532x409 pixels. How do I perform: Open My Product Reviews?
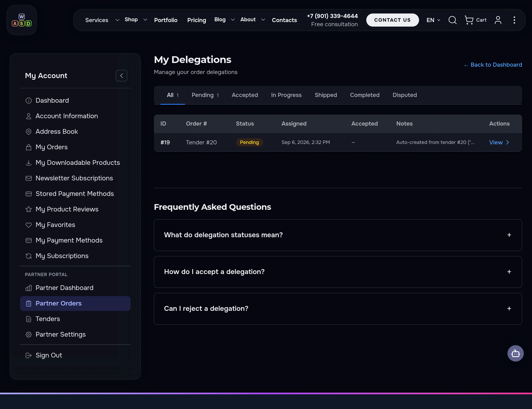pyautogui.click(x=75, y=209)
